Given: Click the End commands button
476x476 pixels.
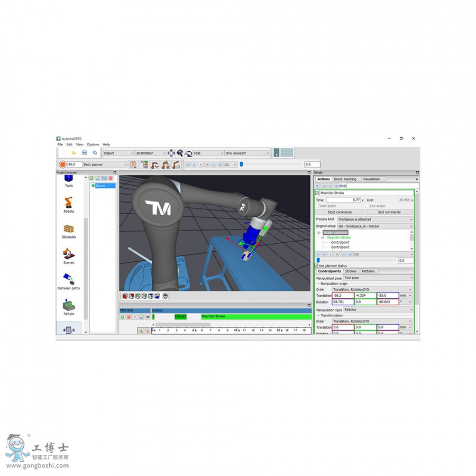Looking at the screenshot, I should 389,212.
